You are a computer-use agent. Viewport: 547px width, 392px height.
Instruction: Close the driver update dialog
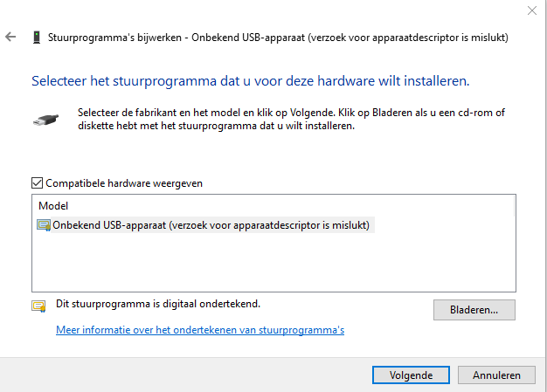tap(532, 10)
